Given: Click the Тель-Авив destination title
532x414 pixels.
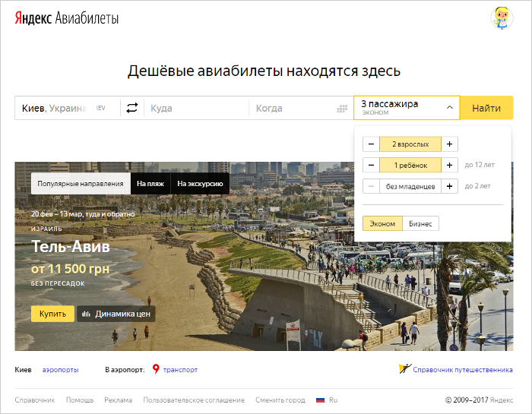Looking at the screenshot, I should pyautogui.click(x=71, y=246).
